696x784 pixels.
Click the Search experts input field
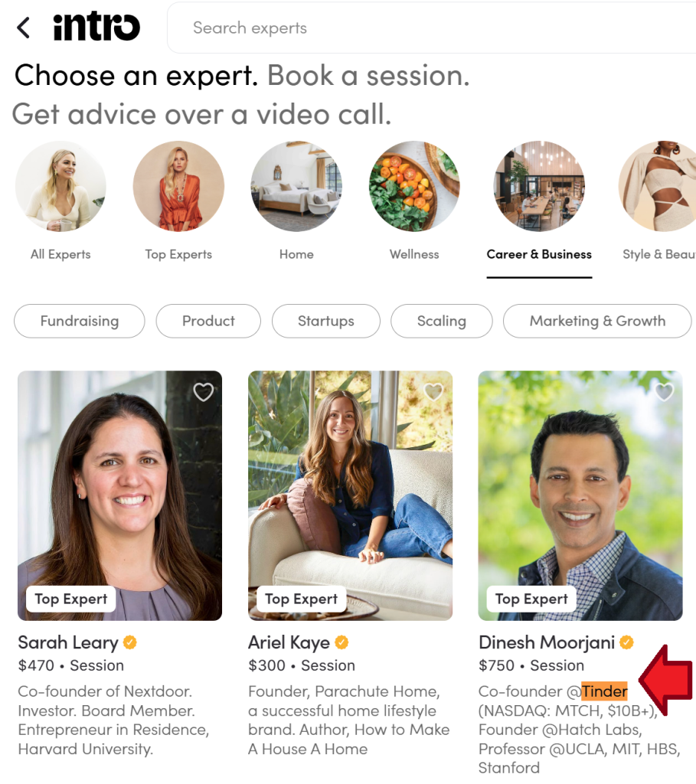point(432,28)
